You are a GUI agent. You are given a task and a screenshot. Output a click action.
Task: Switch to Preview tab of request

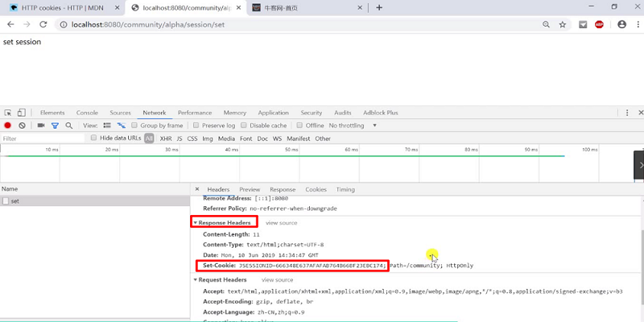(250, 189)
